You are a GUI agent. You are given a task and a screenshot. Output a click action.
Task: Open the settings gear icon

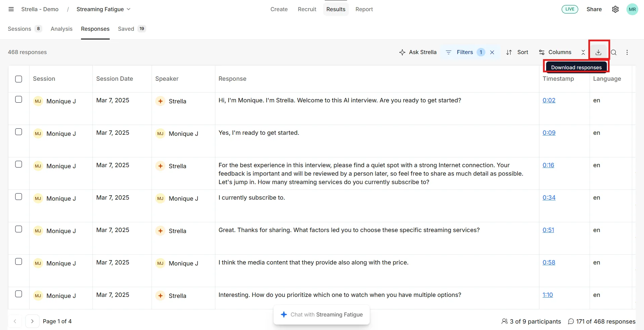[x=615, y=9]
